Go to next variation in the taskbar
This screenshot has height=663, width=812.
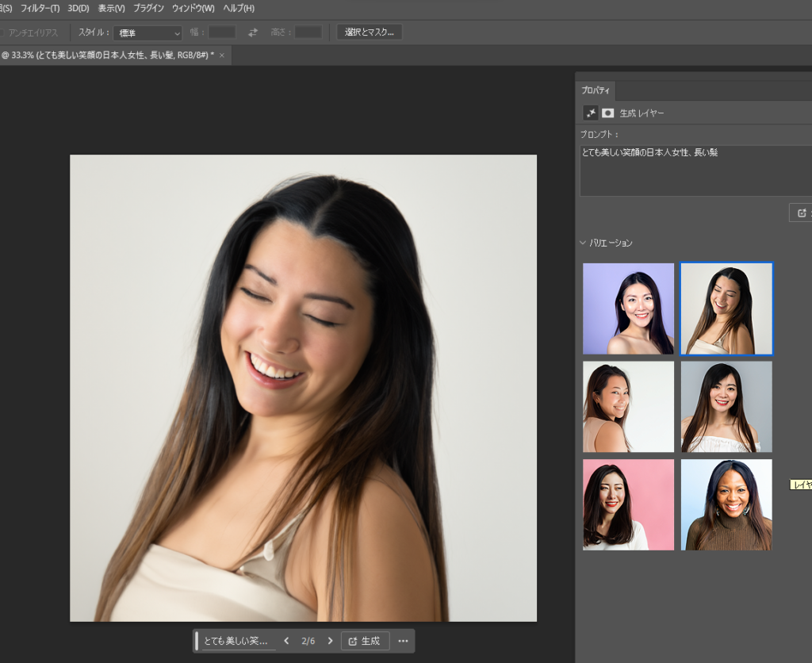click(331, 641)
